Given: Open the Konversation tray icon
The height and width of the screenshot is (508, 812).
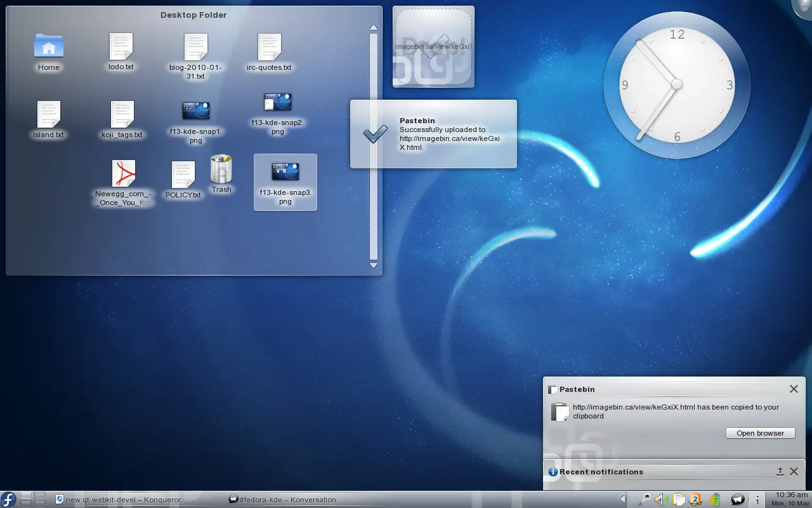Looking at the screenshot, I should click(x=738, y=500).
